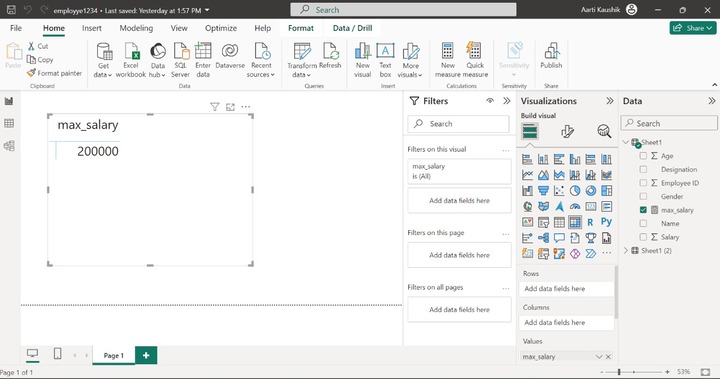Open max_salary value field dropdown arrow

point(599,356)
